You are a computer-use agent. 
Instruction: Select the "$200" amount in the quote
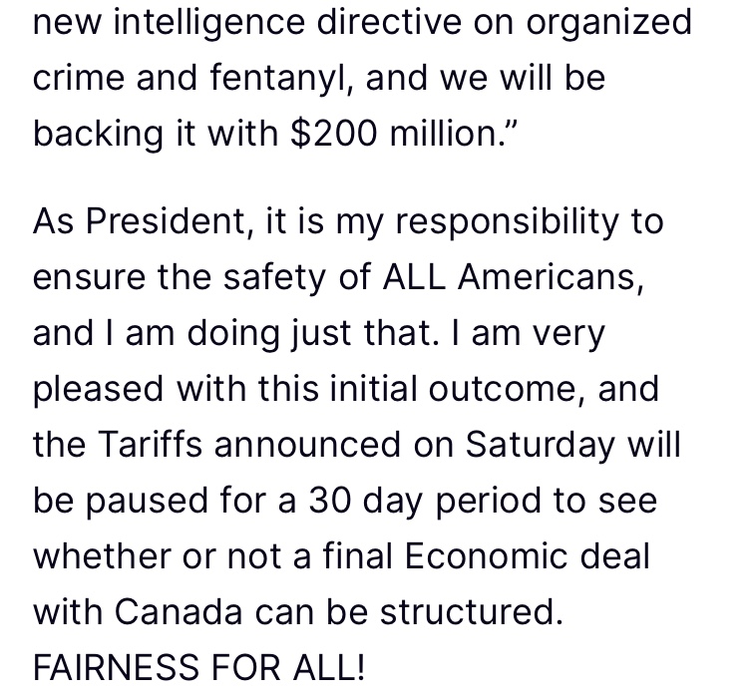[333, 134]
